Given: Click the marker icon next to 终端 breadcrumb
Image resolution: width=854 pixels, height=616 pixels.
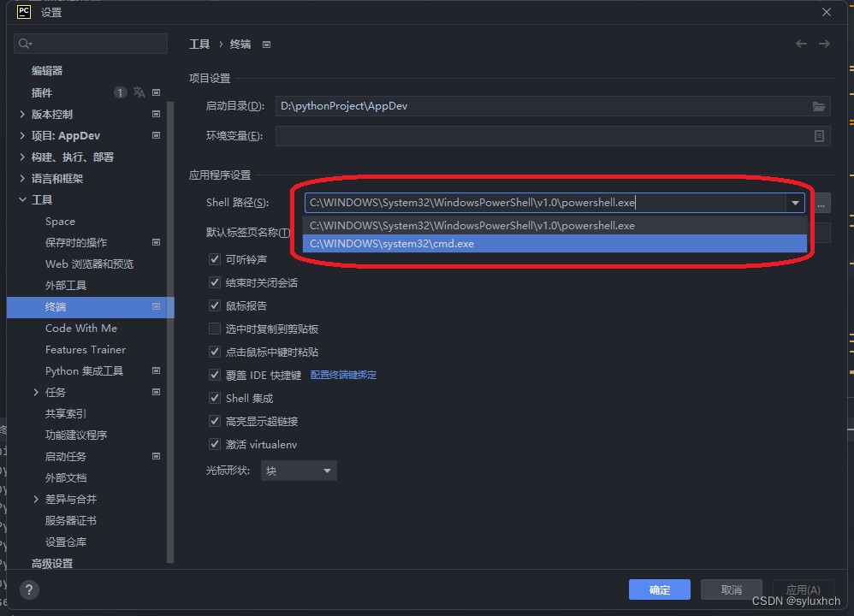Looking at the screenshot, I should tap(266, 44).
